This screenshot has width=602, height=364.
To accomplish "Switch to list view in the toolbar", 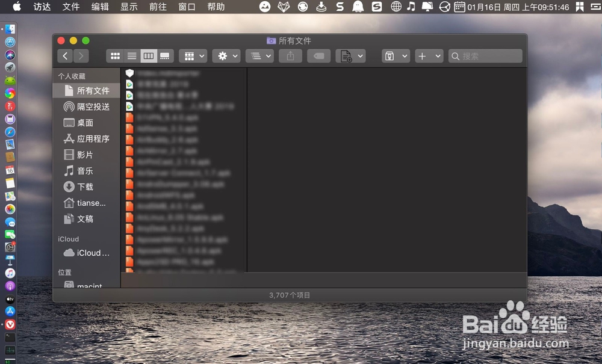I will [131, 55].
